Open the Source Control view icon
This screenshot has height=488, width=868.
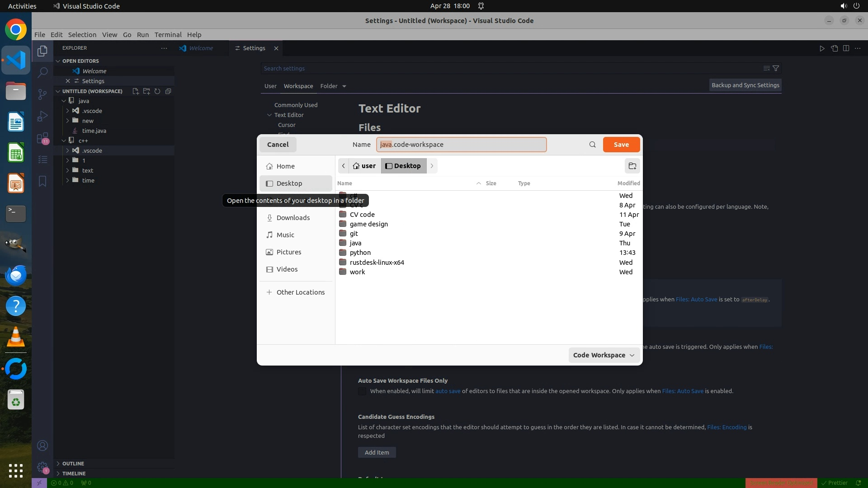point(42,94)
